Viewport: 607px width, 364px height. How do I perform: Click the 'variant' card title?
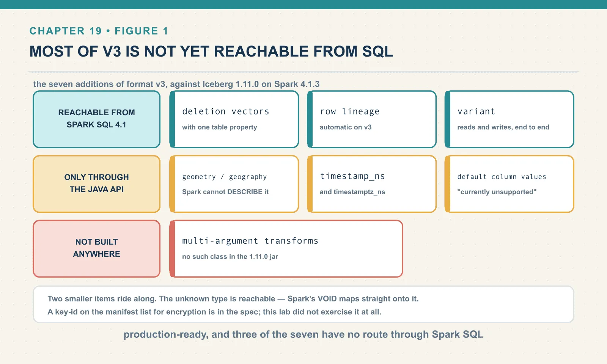pos(476,111)
